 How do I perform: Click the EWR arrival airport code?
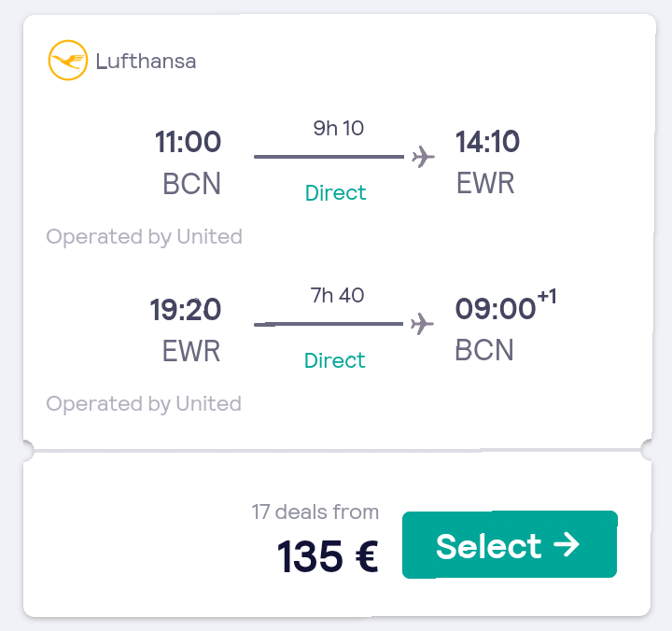point(485,183)
